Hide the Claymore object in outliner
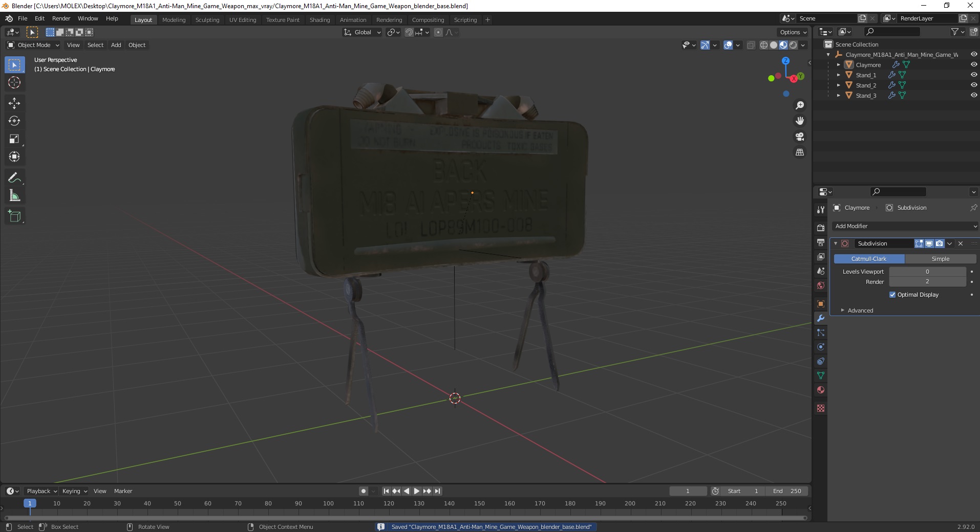 click(x=973, y=64)
